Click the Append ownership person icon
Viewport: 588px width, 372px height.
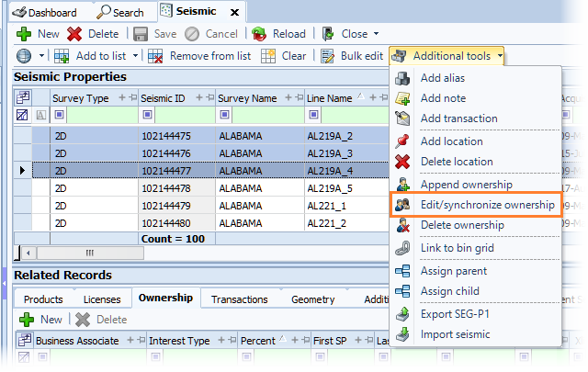pyautogui.click(x=402, y=185)
